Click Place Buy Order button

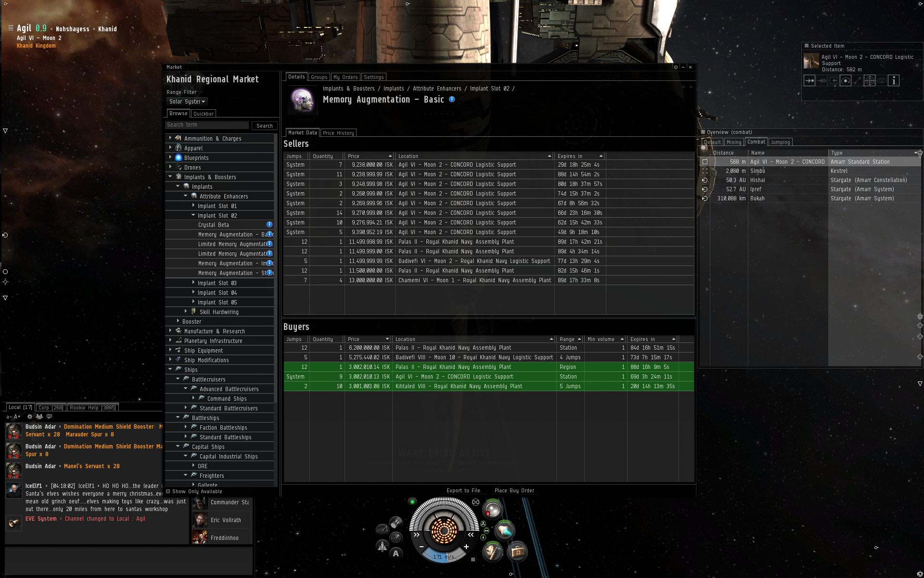514,490
